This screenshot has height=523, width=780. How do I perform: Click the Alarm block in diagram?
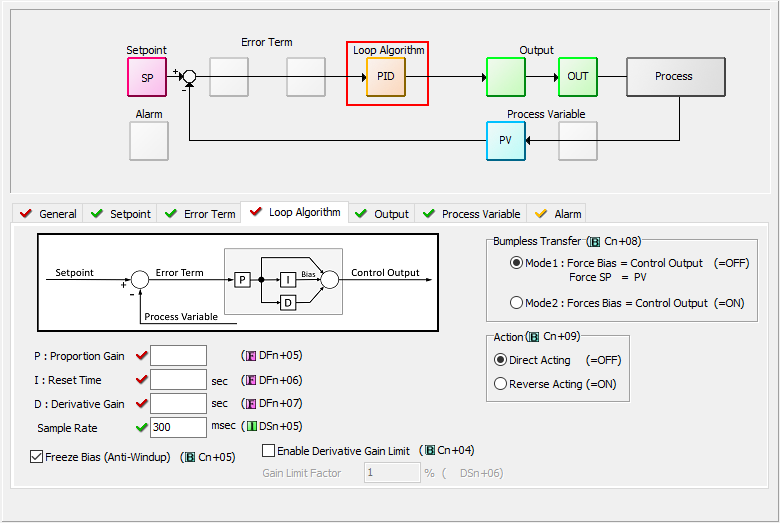pos(149,141)
